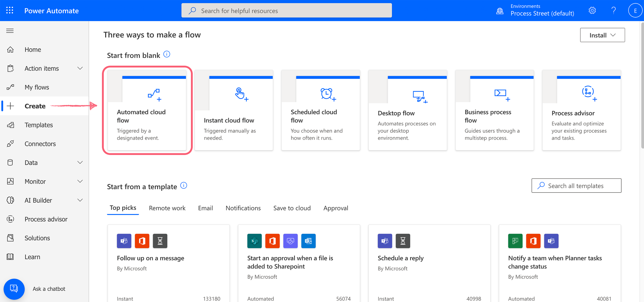Open the Help question mark
The image size is (644, 302).
[x=613, y=10]
